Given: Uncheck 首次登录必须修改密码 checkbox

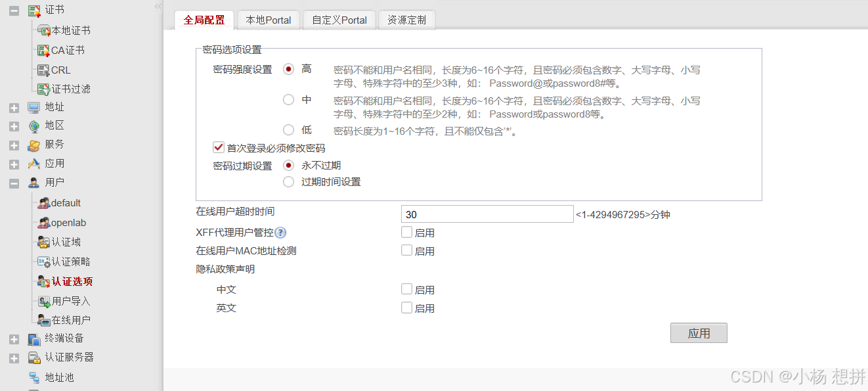Looking at the screenshot, I should pyautogui.click(x=219, y=148).
